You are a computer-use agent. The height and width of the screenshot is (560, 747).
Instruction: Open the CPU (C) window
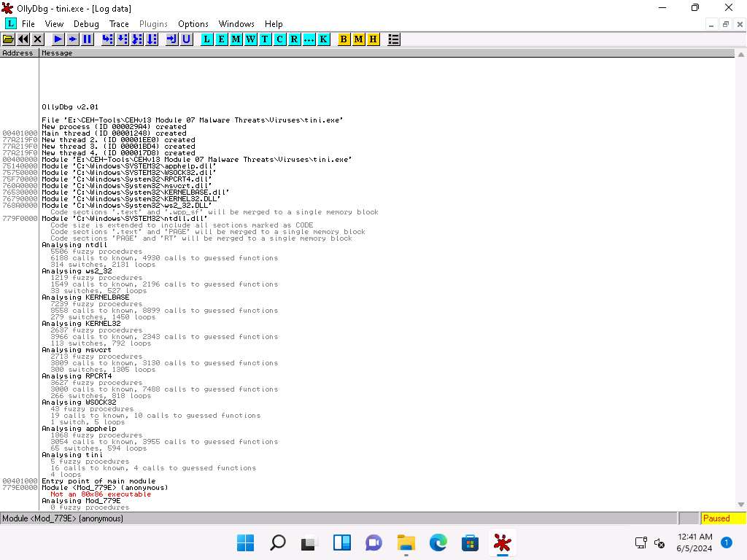[x=280, y=39]
